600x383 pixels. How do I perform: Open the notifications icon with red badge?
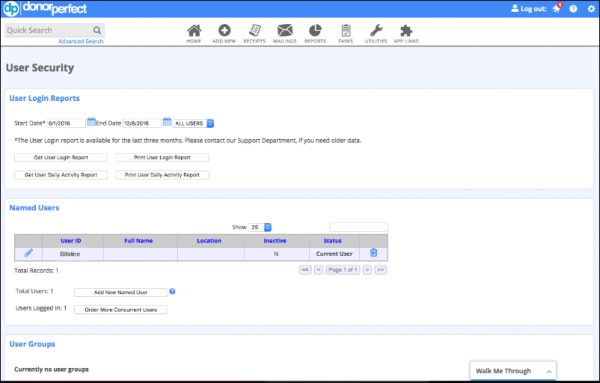point(557,8)
